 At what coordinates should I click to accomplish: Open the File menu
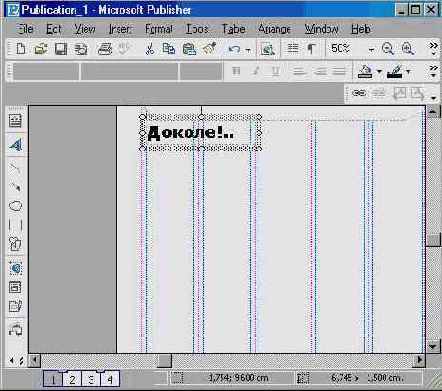point(26,29)
